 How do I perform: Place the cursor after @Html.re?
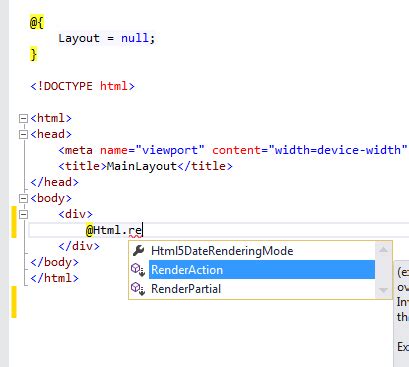tap(142, 230)
